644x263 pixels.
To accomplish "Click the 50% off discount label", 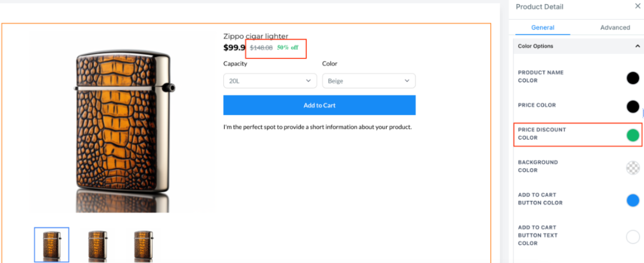I will coord(287,48).
